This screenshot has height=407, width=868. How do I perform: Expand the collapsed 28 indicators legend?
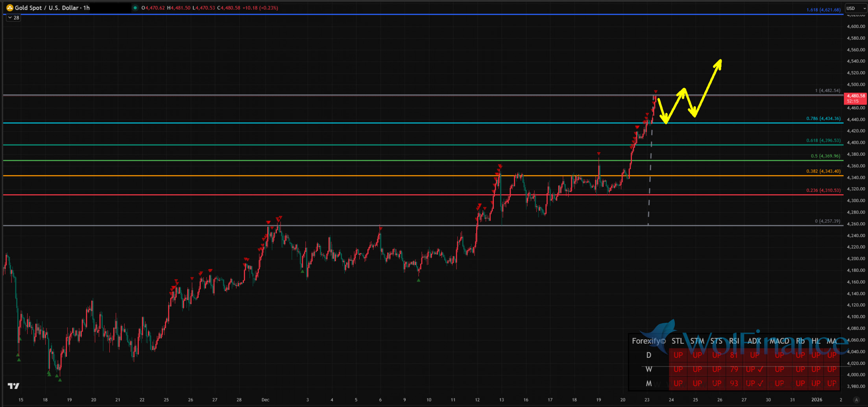[x=13, y=18]
